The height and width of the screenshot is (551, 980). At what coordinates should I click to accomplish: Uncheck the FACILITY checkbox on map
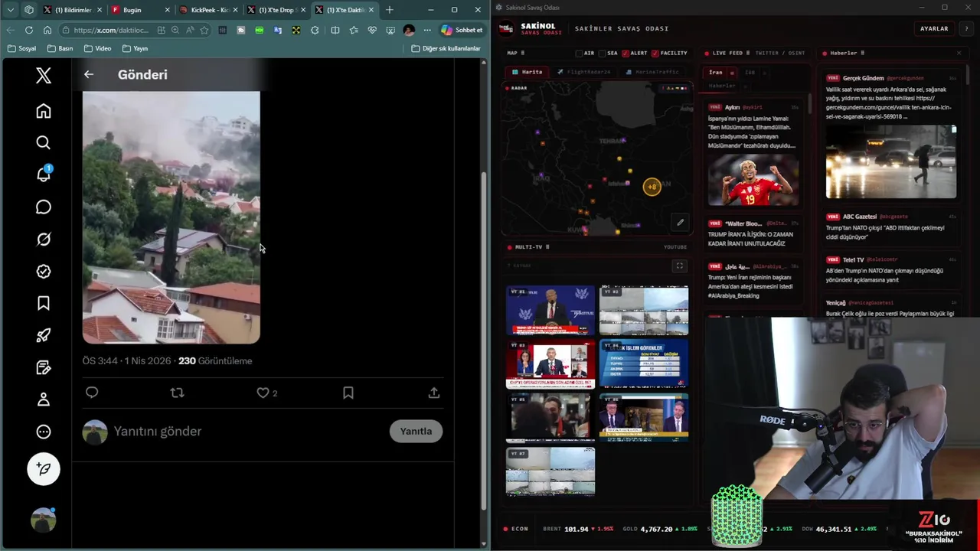pos(655,53)
